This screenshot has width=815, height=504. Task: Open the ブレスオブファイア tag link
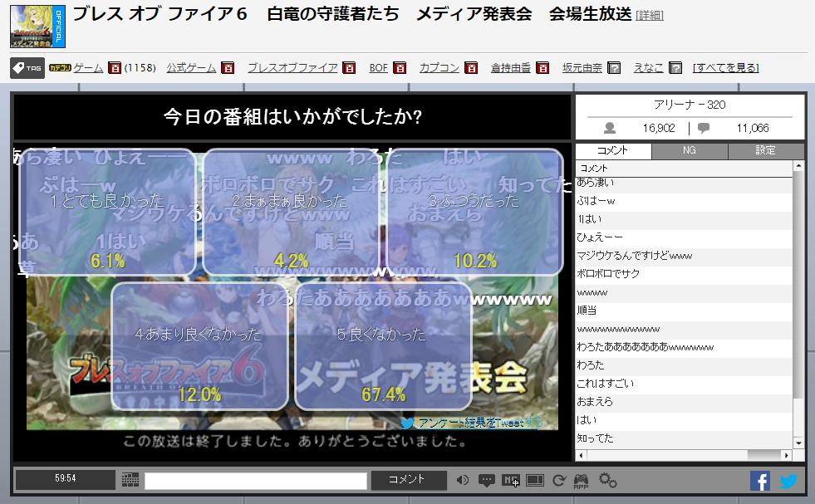(x=292, y=68)
